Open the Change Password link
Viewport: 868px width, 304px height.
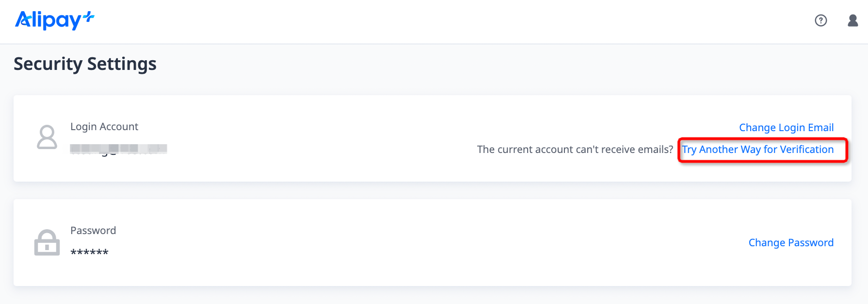791,243
